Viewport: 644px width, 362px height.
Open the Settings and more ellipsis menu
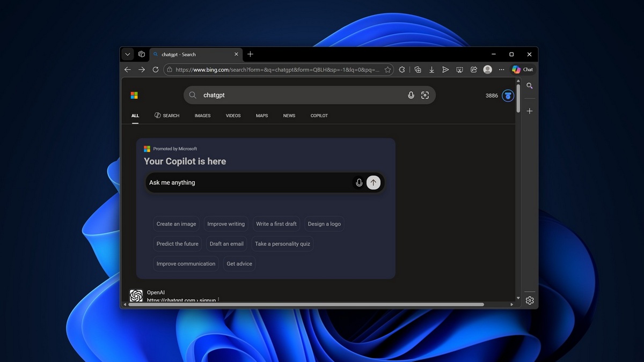pyautogui.click(x=501, y=70)
